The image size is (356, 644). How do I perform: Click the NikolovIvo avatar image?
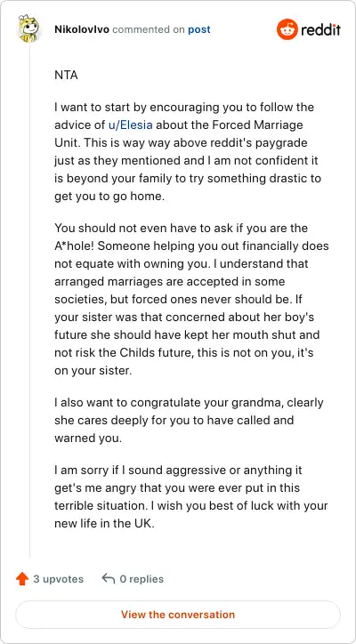coord(28,28)
